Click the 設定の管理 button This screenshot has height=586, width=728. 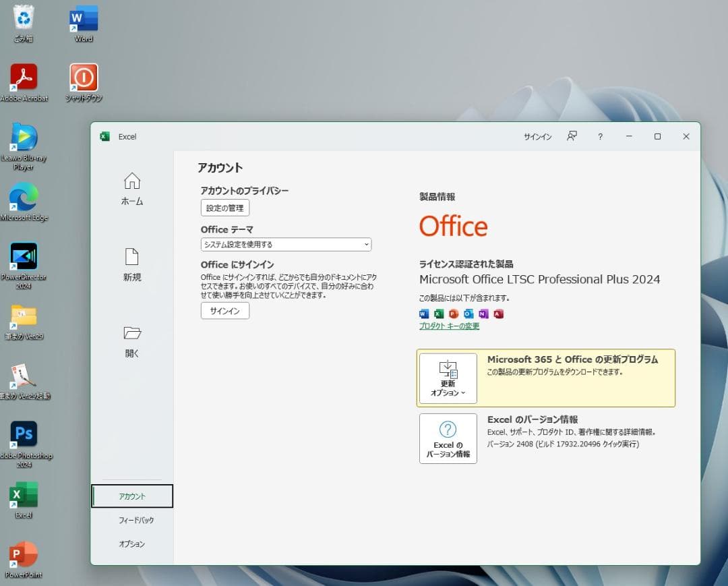224,208
